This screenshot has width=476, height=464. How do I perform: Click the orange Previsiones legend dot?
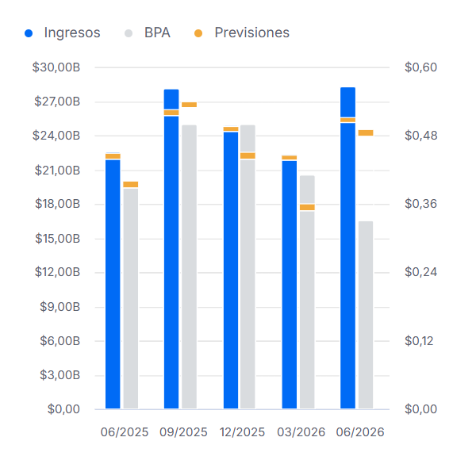coord(198,33)
